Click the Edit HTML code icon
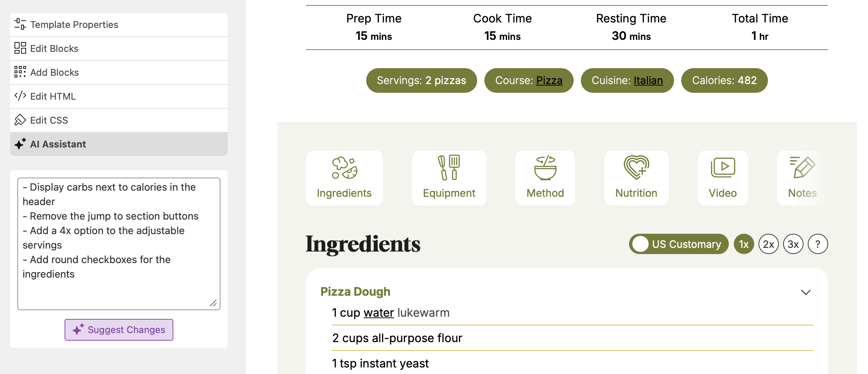This screenshot has height=374, width=868. 20,96
